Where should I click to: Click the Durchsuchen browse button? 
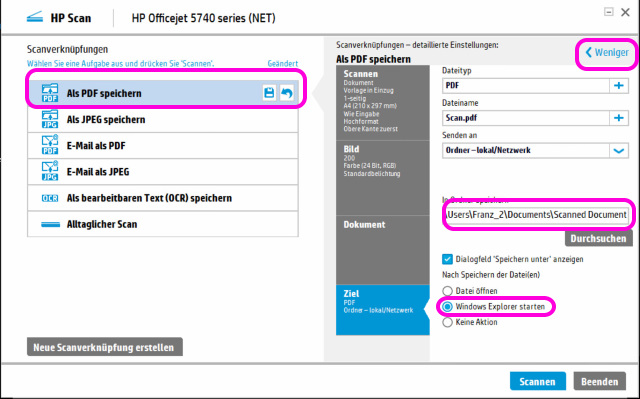pos(598,239)
